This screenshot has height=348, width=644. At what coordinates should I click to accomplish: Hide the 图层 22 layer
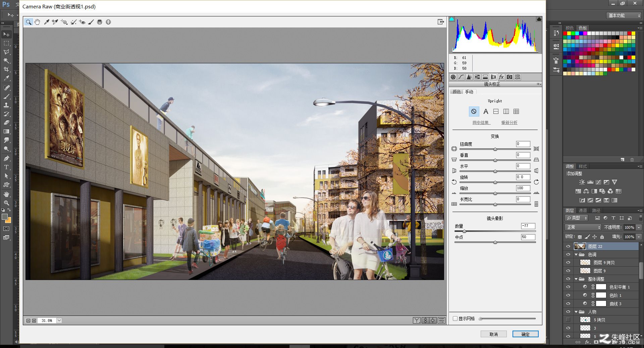pyautogui.click(x=568, y=246)
